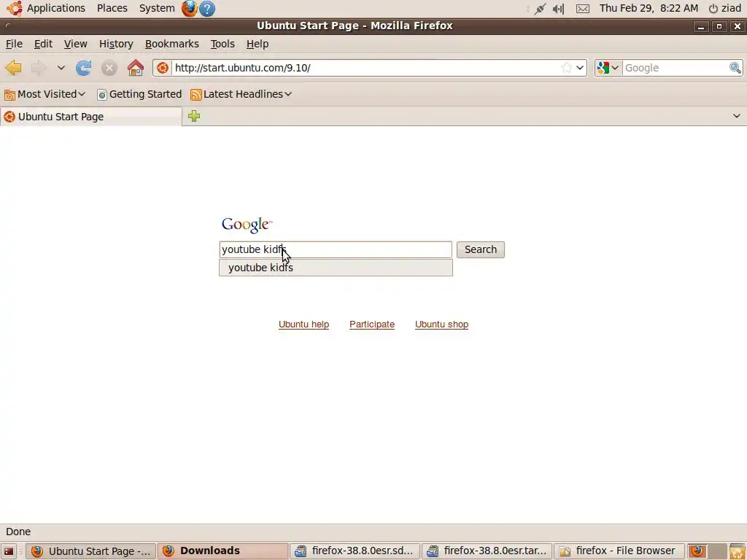Open the Help launcher in the top panel
The width and height of the screenshot is (747, 560).
(x=206, y=9)
